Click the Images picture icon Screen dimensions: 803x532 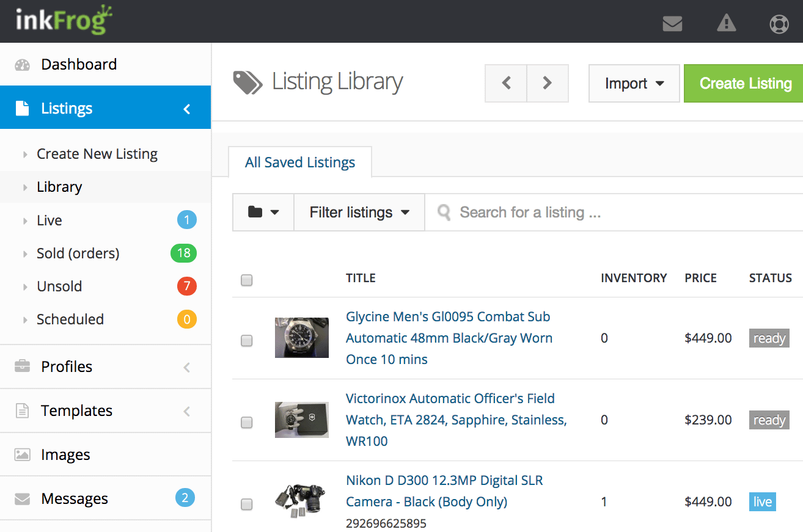(22, 454)
